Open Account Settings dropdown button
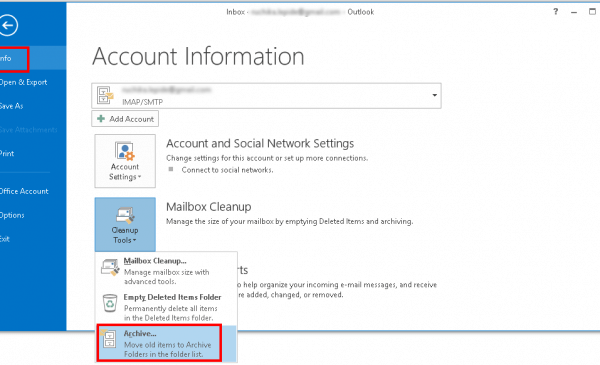The width and height of the screenshot is (600, 365). pyautogui.click(x=125, y=161)
